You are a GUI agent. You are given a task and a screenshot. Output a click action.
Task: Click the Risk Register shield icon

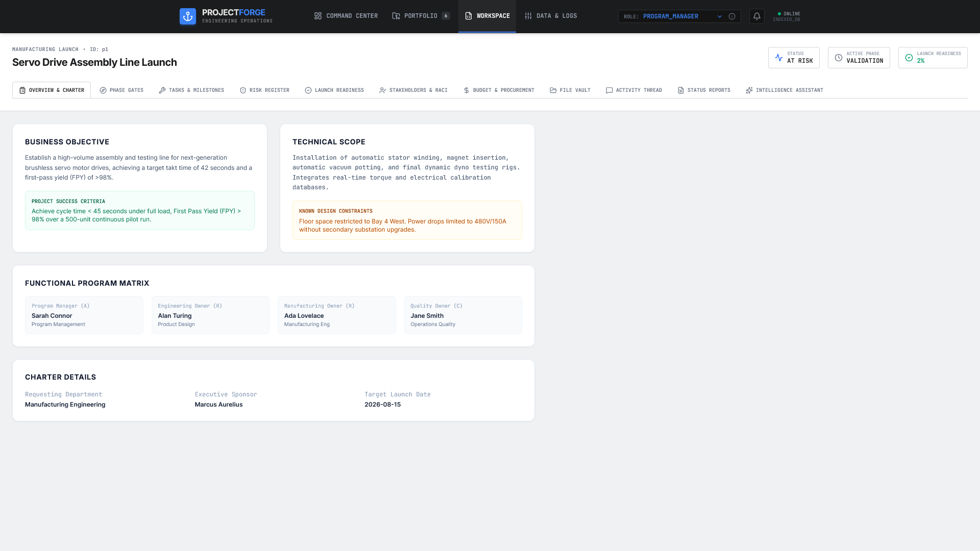(243, 90)
